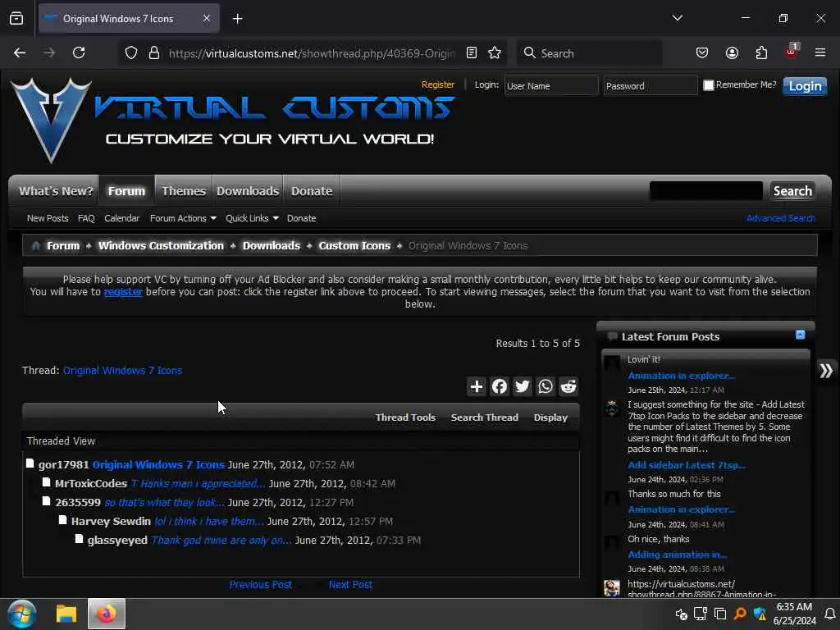Close the Original Windows 7 Icons tab
This screenshot has width=840, height=630.
[x=207, y=18]
